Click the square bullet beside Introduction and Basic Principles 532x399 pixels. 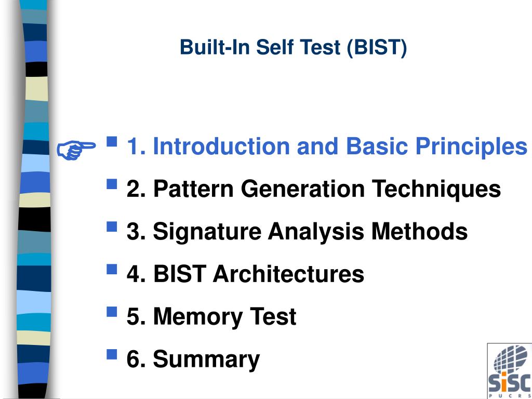112,141
